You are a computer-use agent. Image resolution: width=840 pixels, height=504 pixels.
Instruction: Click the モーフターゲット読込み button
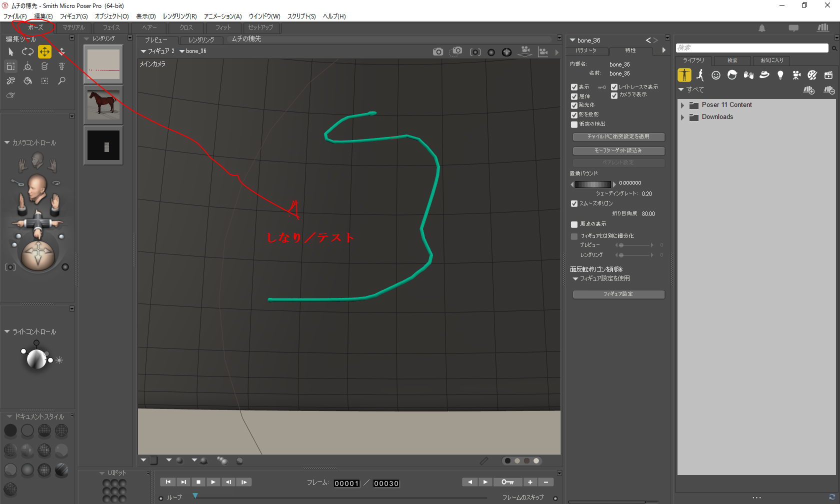pos(618,150)
